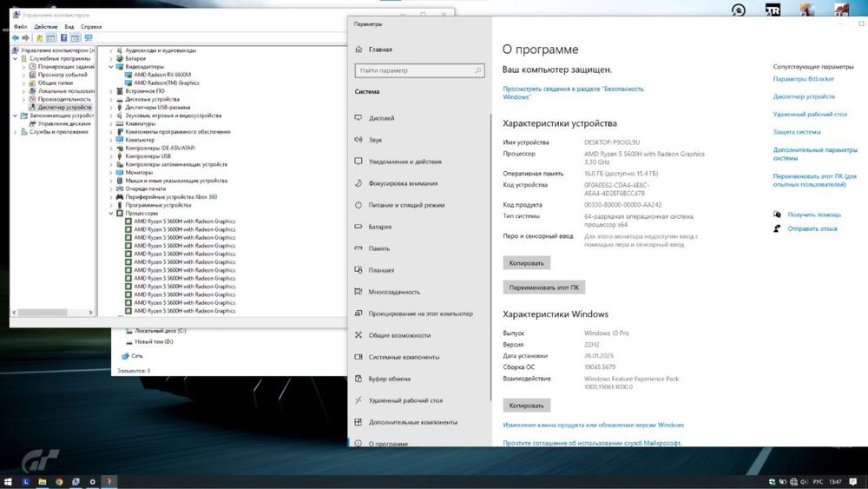Collapse Запоминающие устройства node
Screen dimensions: 868x489
16,116
